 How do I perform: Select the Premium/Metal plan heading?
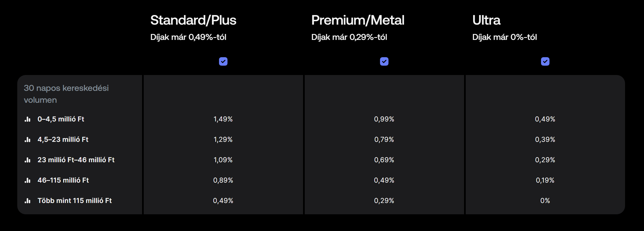(358, 20)
